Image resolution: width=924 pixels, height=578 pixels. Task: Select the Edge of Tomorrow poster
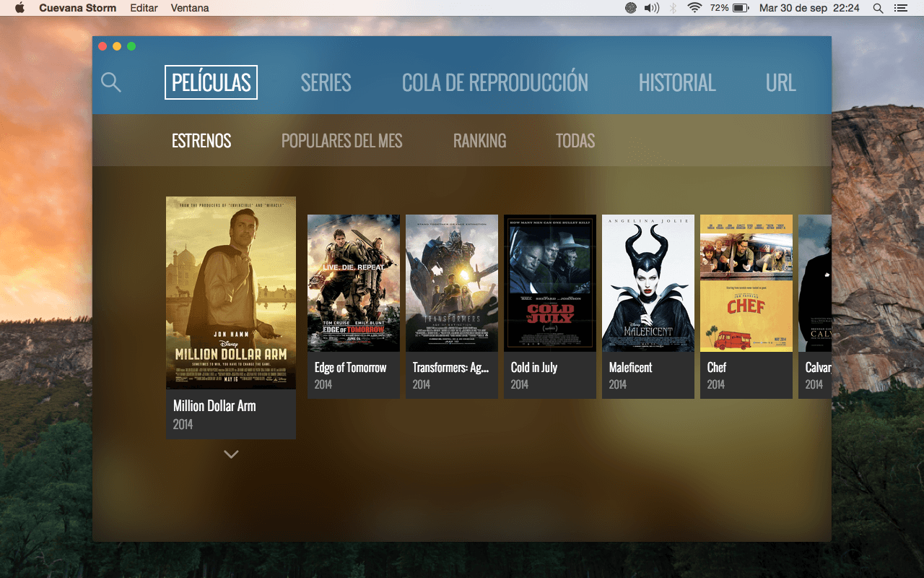354,282
